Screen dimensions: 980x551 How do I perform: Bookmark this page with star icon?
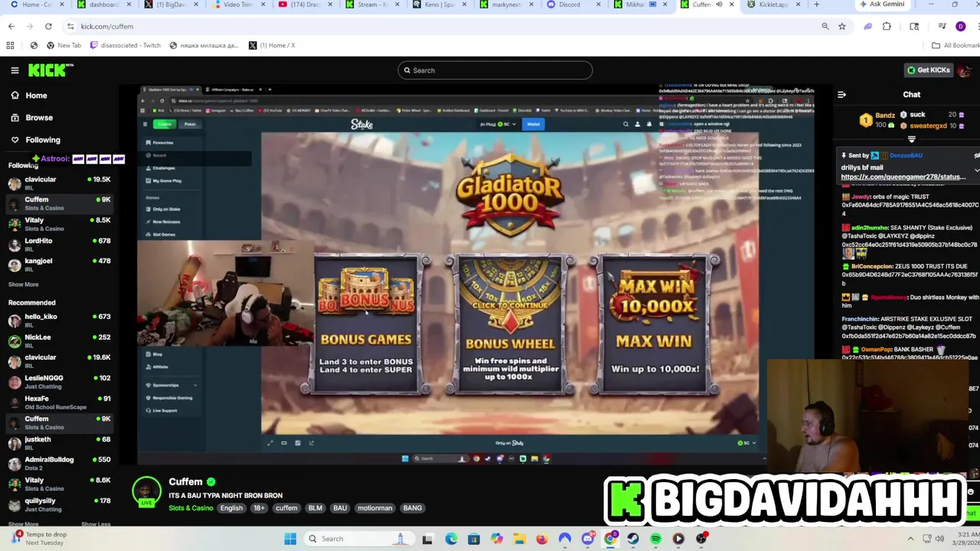[x=842, y=26]
